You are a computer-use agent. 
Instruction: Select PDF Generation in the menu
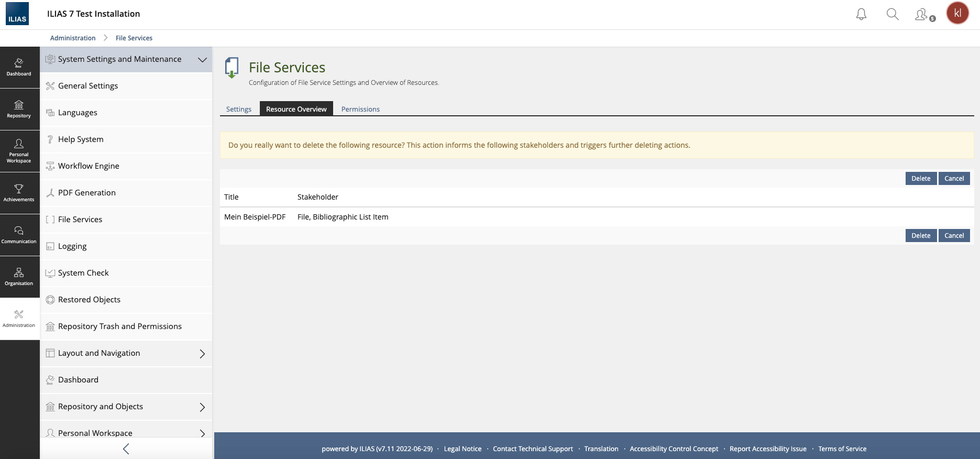[x=87, y=193]
